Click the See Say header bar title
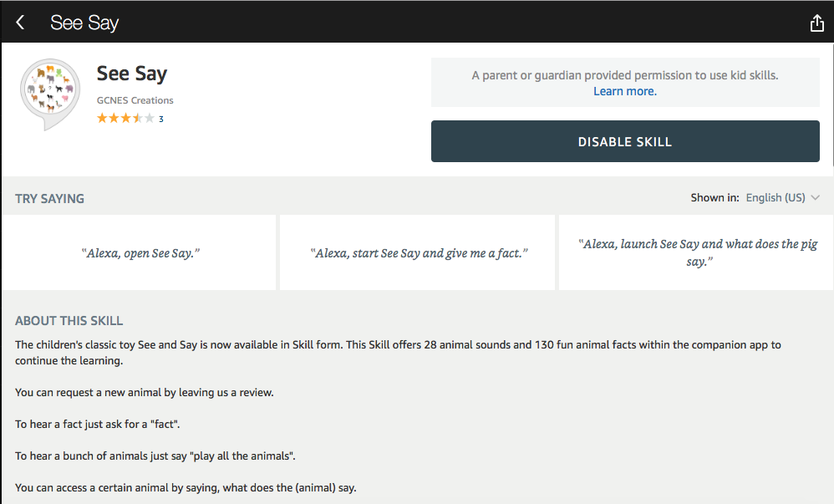The width and height of the screenshot is (834, 504). click(84, 23)
